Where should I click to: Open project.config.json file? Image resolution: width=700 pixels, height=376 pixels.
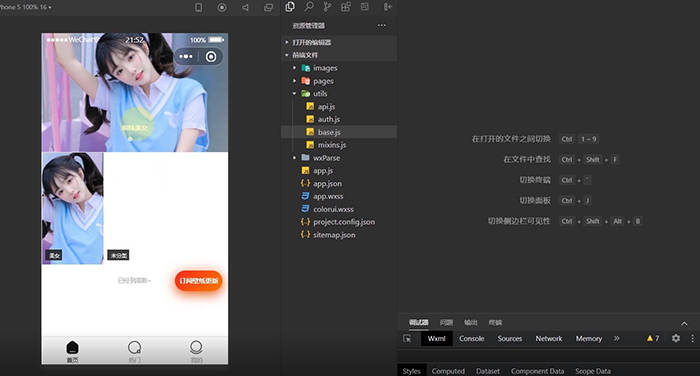[339, 222]
